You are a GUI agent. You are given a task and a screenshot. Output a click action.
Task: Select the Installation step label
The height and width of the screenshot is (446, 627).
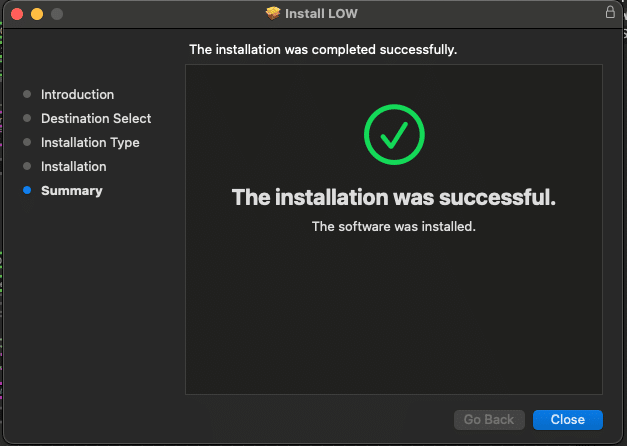(x=73, y=167)
